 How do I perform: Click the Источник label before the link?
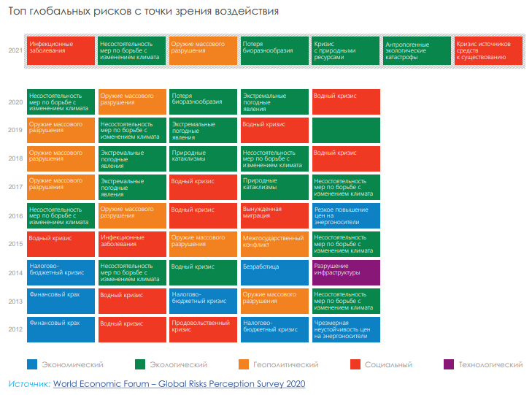click(29, 383)
